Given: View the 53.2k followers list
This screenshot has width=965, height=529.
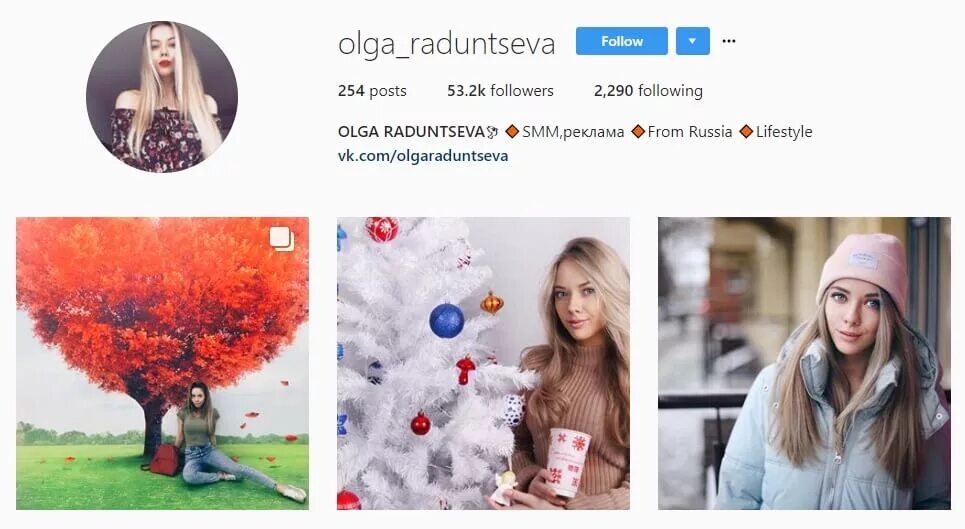Looking at the screenshot, I should pos(500,91).
